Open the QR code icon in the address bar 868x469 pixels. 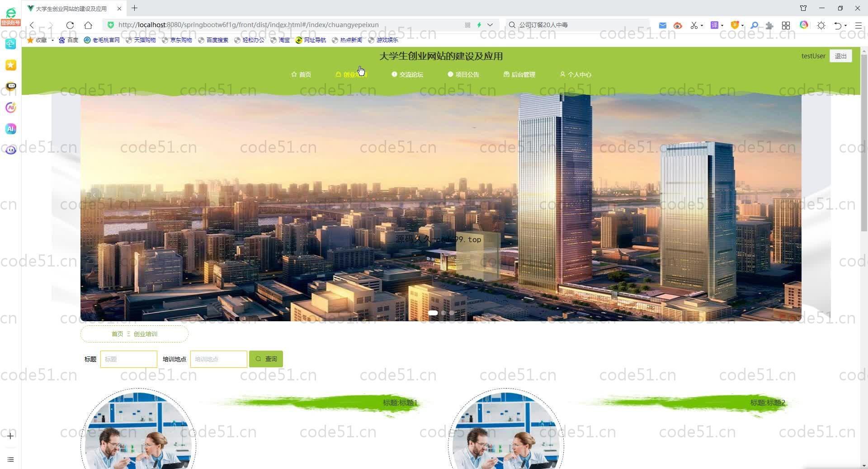(467, 25)
